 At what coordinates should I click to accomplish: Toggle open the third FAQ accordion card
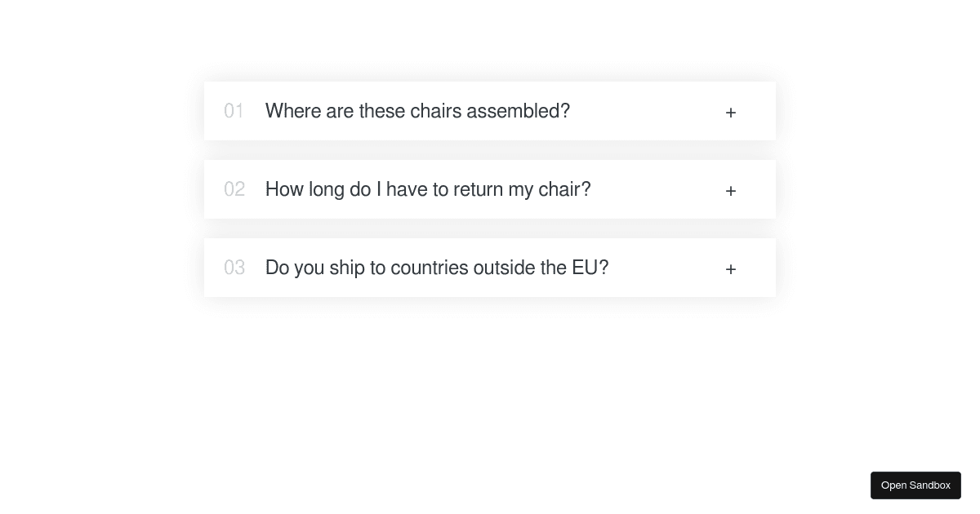click(490, 268)
